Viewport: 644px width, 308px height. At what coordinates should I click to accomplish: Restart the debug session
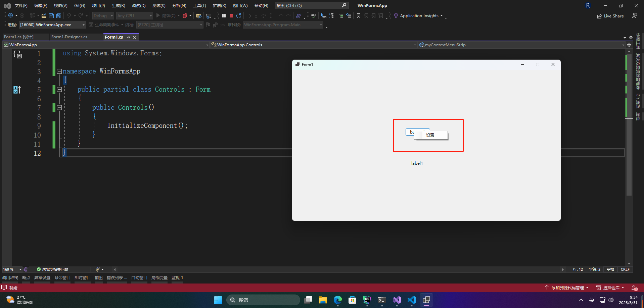tap(239, 15)
